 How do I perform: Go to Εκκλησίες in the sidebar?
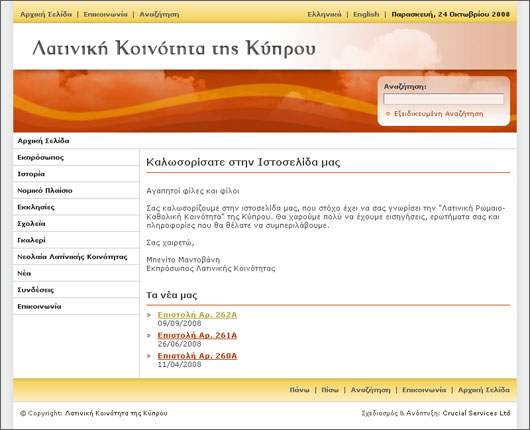pyautogui.click(x=36, y=207)
